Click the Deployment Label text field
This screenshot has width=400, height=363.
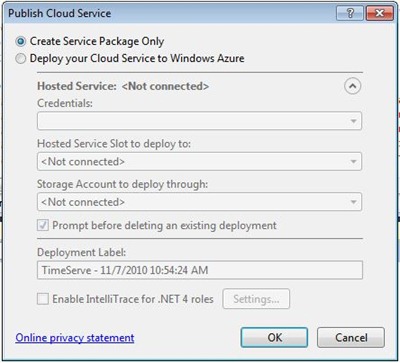[x=200, y=270]
